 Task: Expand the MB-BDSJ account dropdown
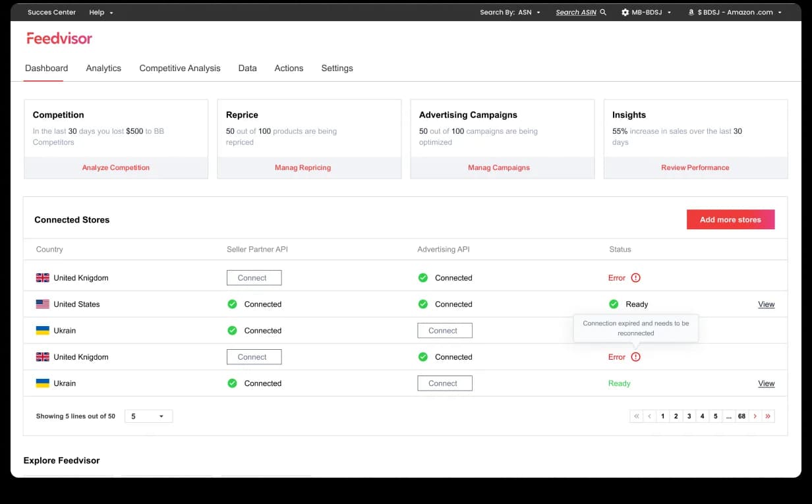(x=647, y=12)
